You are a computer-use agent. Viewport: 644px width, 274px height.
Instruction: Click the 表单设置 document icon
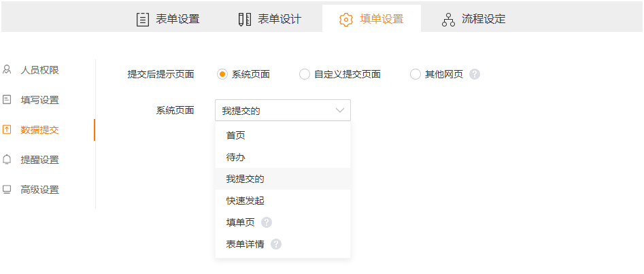pyautogui.click(x=142, y=19)
